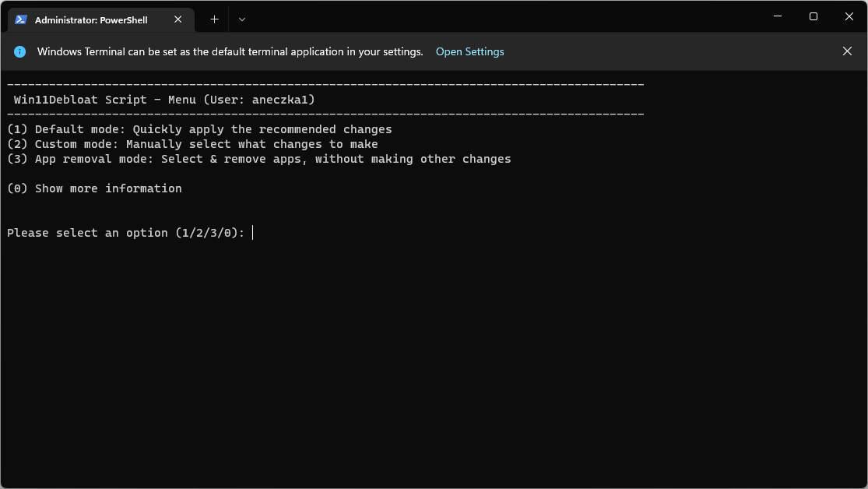Close the Administrator: PowerShell tab
Viewport: 868px width, 489px height.
pos(177,19)
